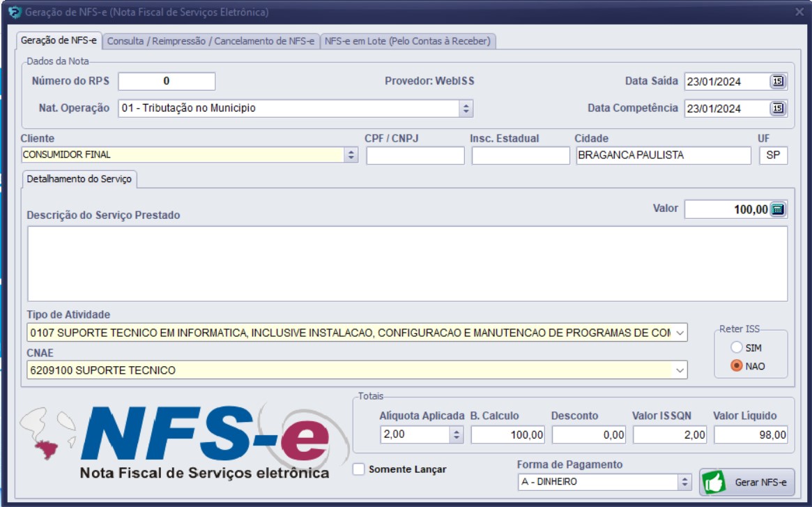This screenshot has height=507, width=812.
Task: Click the app icon in the title bar
Action: (14, 12)
